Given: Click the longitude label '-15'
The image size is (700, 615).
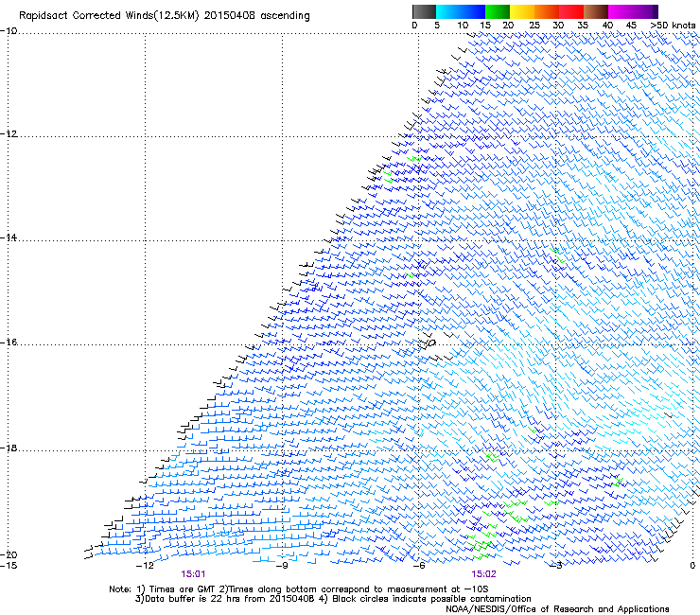Looking at the screenshot, I should [9, 566].
